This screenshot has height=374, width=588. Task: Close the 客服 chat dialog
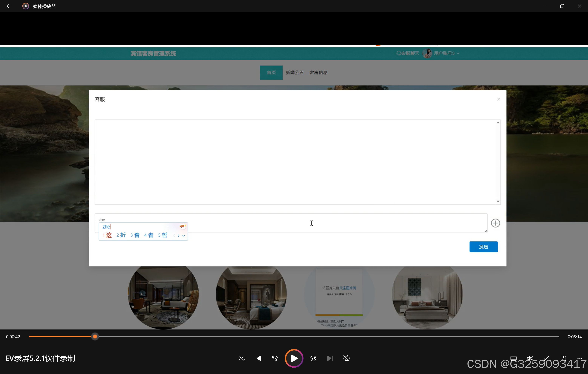coord(498,99)
